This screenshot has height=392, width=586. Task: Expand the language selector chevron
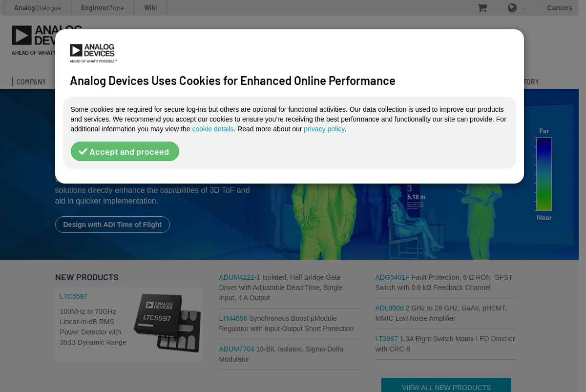tap(524, 8)
